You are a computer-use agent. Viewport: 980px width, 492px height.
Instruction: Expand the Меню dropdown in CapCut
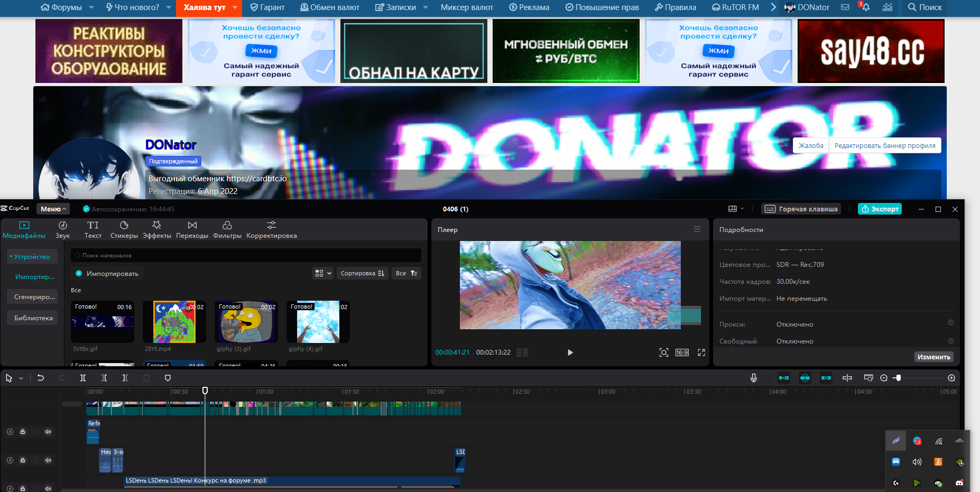53,209
